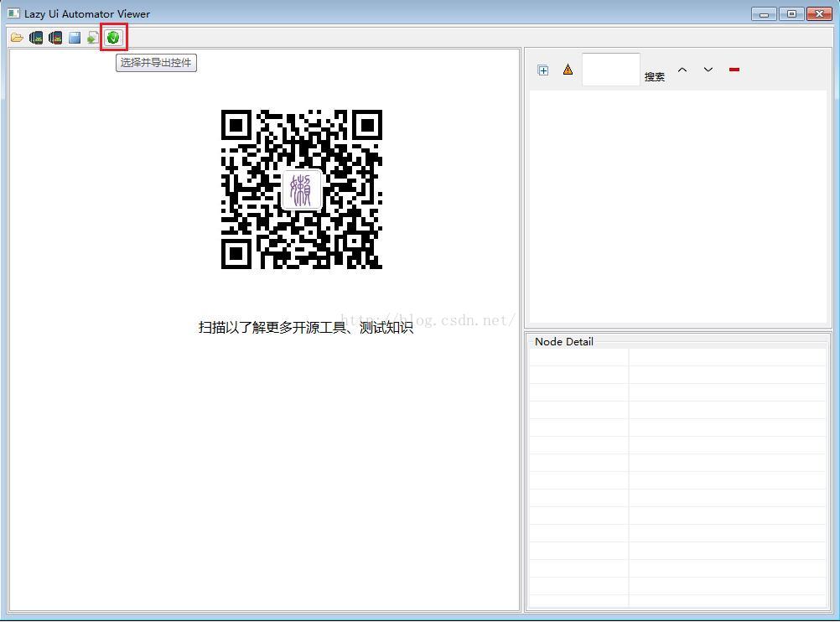Viewport: 840px width, 622px height.
Task: Expand all nodes with the plus icon
Action: point(542,70)
